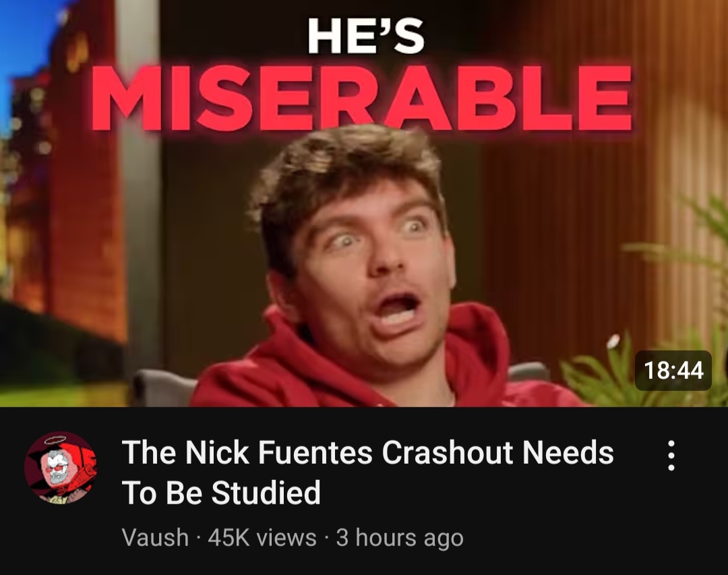Click the '3 hours ago' timestamp
Image resolution: width=728 pixels, height=575 pixels.
399,538
